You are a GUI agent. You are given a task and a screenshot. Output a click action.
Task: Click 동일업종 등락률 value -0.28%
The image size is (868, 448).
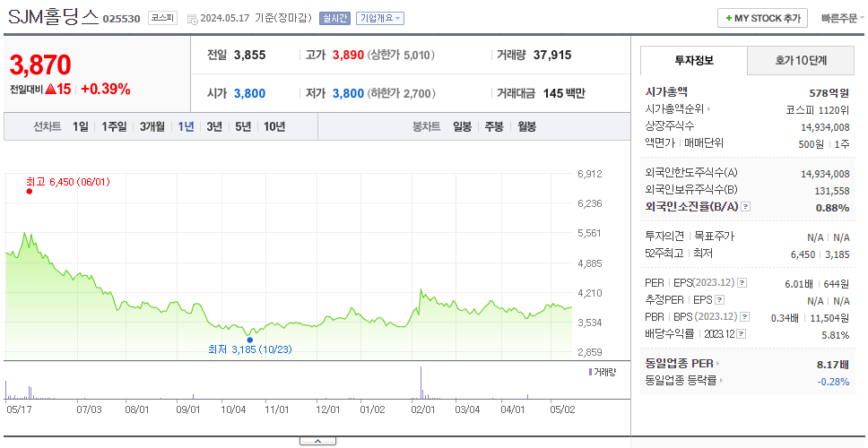point(833,381)
